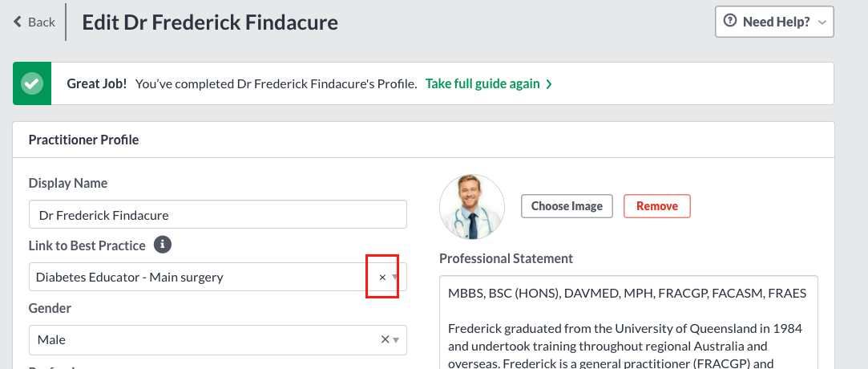Open the Male gender combo box
The image size is (868, 369).
(x=218, y=339)
